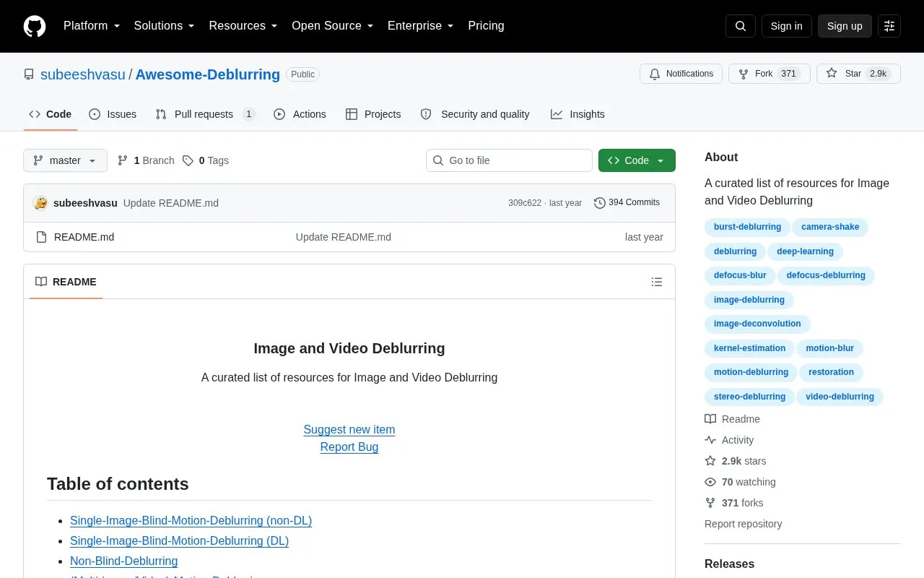View the 0 Tags link

pyautogui.click(x=206, y=160)
